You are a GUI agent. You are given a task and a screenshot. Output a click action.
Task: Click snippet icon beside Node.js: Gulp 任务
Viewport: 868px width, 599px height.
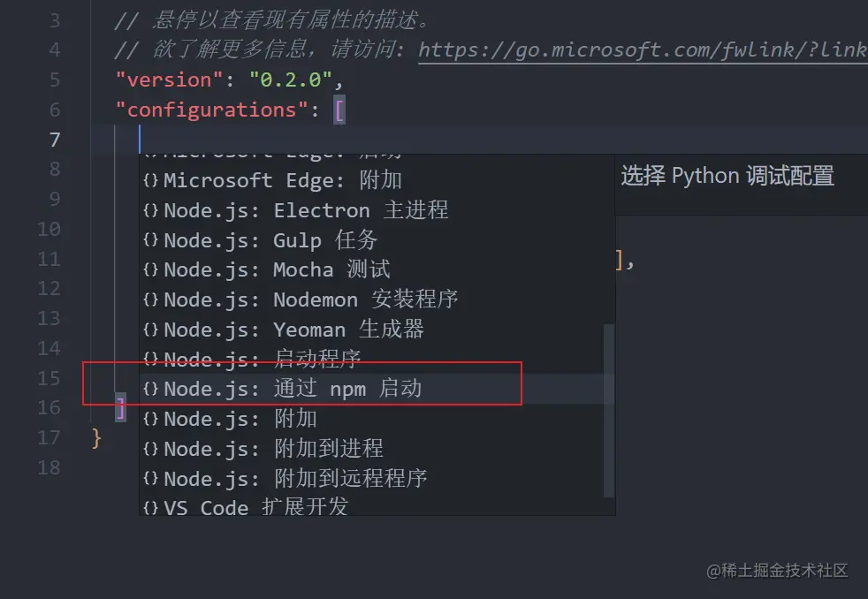pyautogui.click(x=150, y=240)
